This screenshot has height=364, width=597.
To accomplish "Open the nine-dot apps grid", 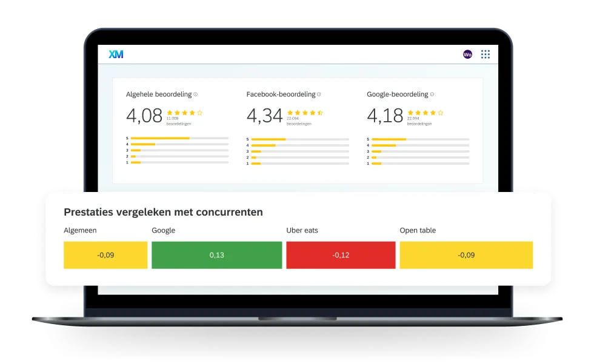I will click(x=485, y=55).
